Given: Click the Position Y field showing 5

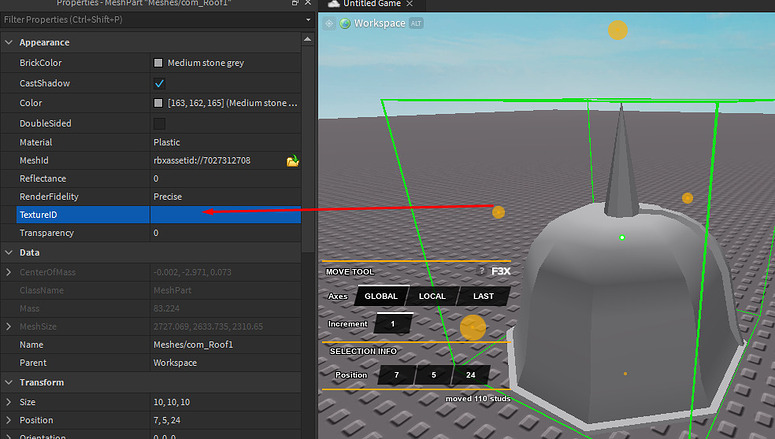Looking at the screenshot, I should pyautogui.click(x=433, y=375).
